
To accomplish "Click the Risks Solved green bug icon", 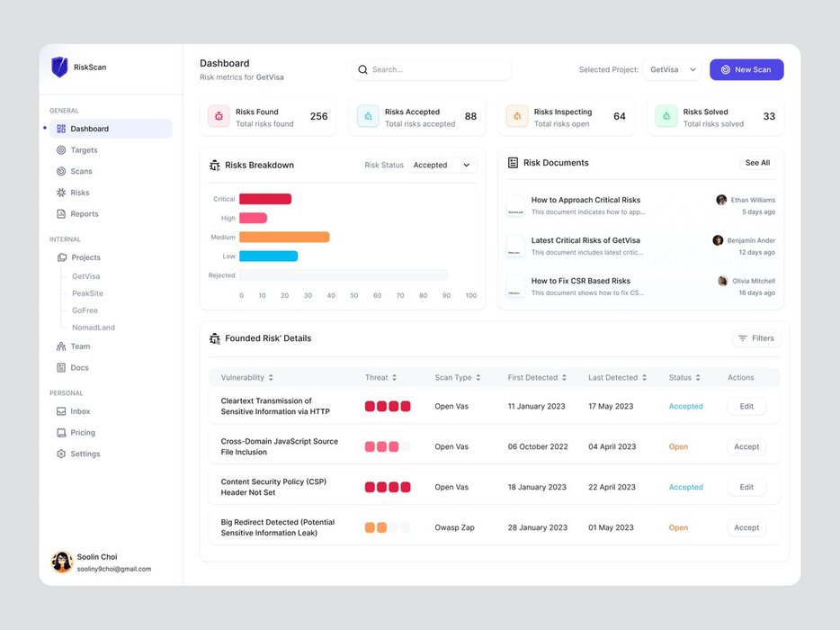I will tap(666, 116).
